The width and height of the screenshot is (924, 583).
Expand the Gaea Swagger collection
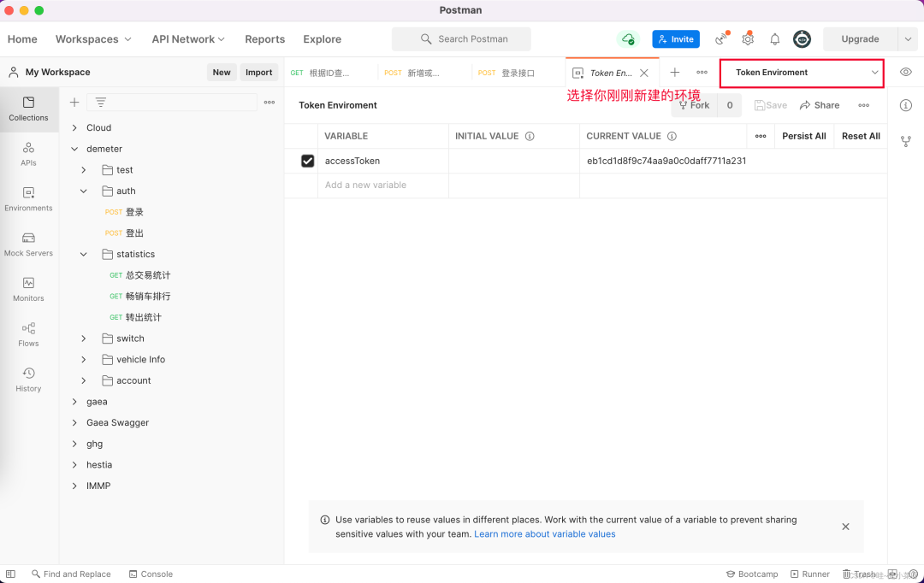(74, 422)
